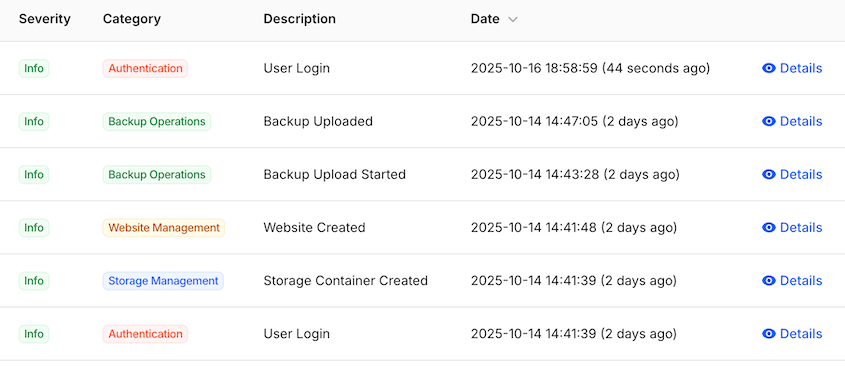Click timestamp 2025-10-14 14:43:28
The width and height of the screenshot is (845, 369).
point(575,175)
